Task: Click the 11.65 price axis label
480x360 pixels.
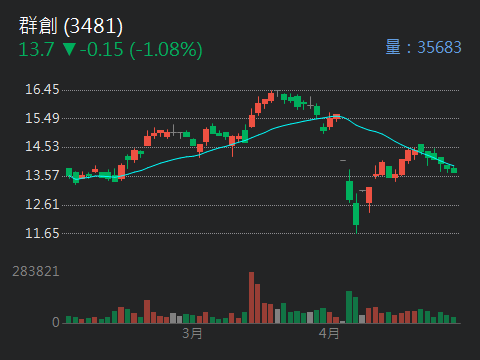Action: [42, 233]
